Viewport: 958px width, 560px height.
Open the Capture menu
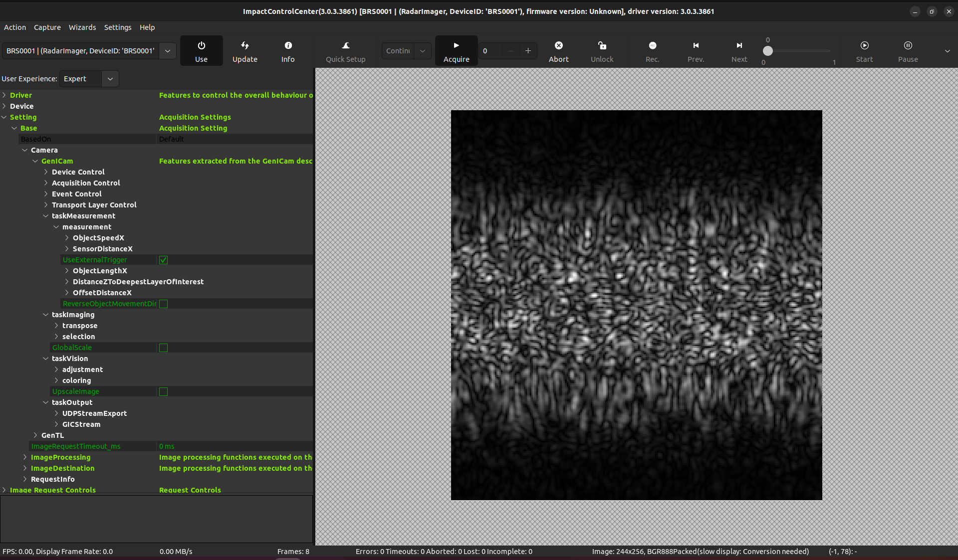(47, 27)
